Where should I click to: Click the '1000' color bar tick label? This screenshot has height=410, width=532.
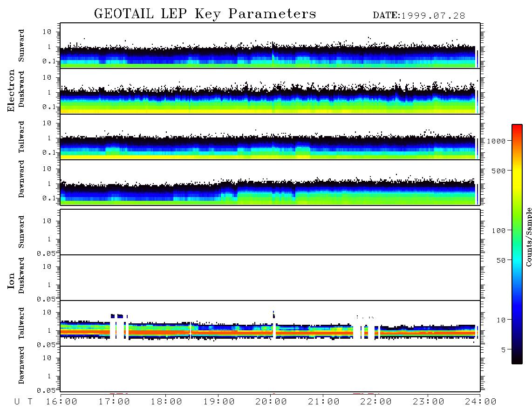[x=496, y=141]
